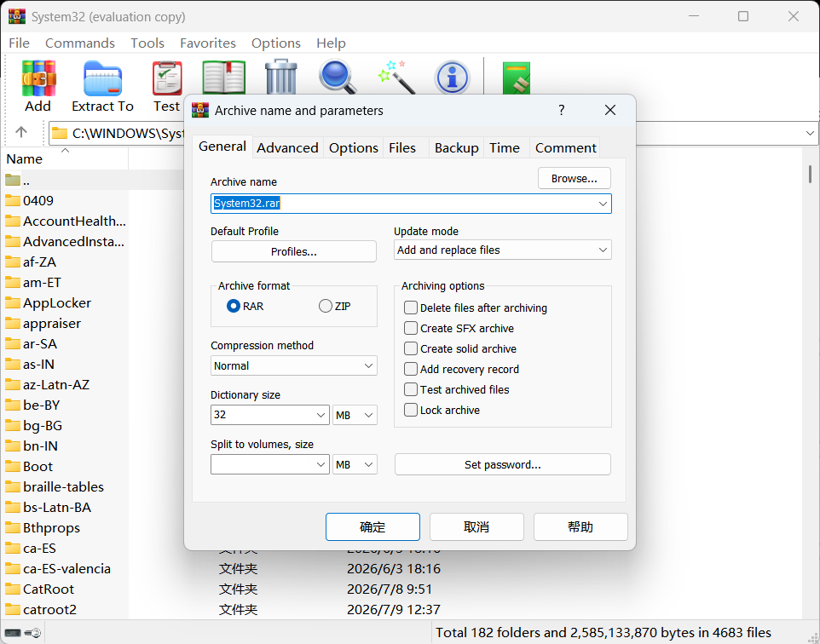Screen dimensions: 820x644
Task: Close the Archive name and parameters dialog
Action: point(609,110)
